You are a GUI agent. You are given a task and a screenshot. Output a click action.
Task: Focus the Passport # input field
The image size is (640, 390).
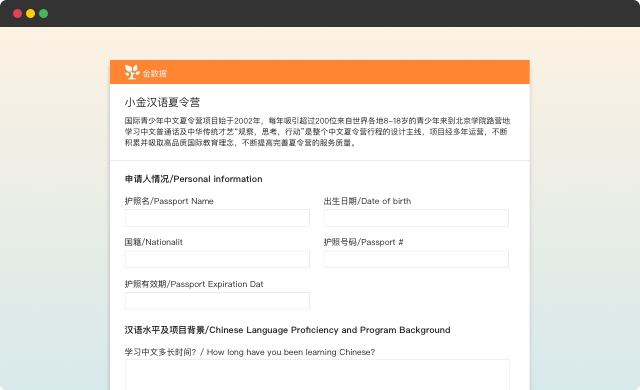click(416, 259)
